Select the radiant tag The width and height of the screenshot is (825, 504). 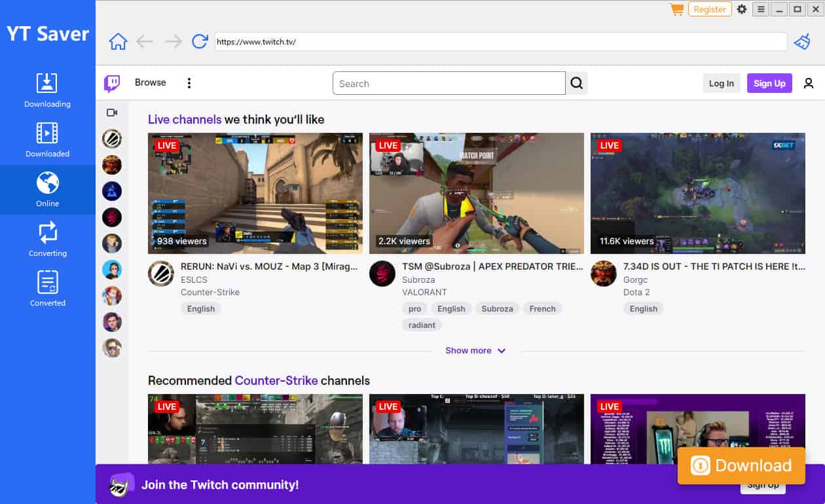click(422, 325)
